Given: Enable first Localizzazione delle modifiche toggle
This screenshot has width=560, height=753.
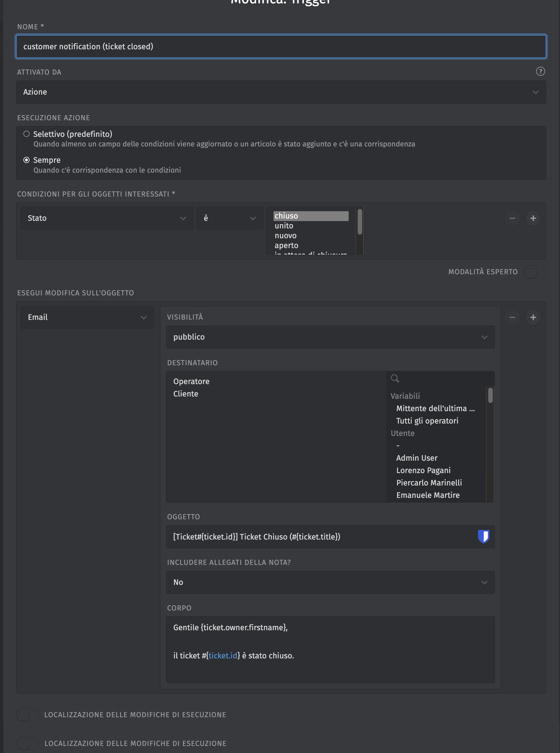Looking at the screenshot, I should (27, 714).
